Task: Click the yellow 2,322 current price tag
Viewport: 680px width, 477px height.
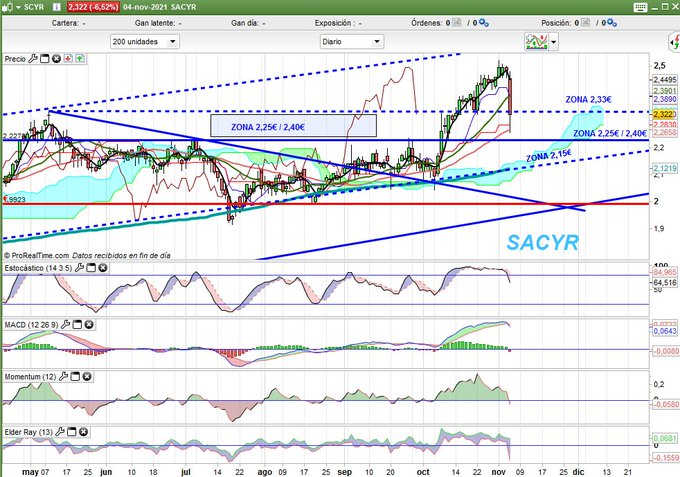Action: (664, 114)
